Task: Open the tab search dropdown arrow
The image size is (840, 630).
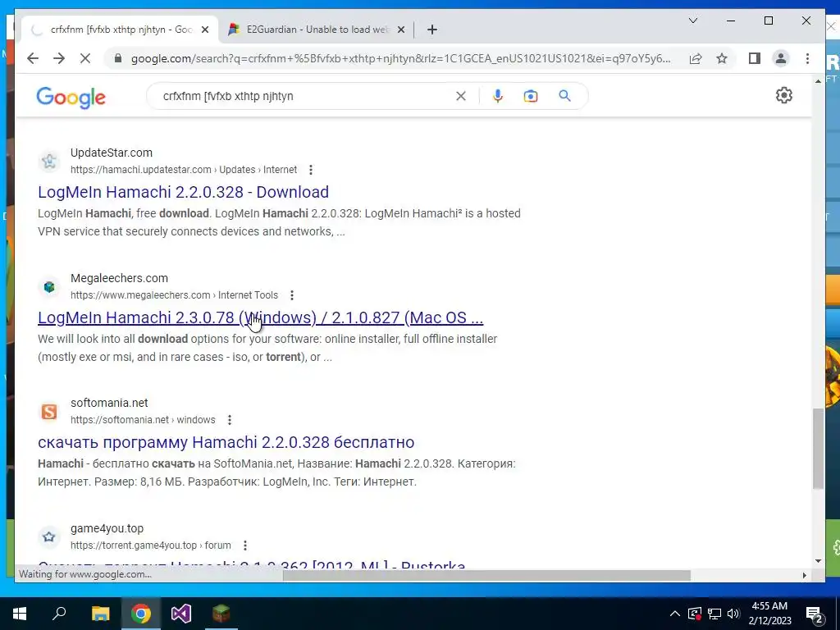Action: click(692, 21)
